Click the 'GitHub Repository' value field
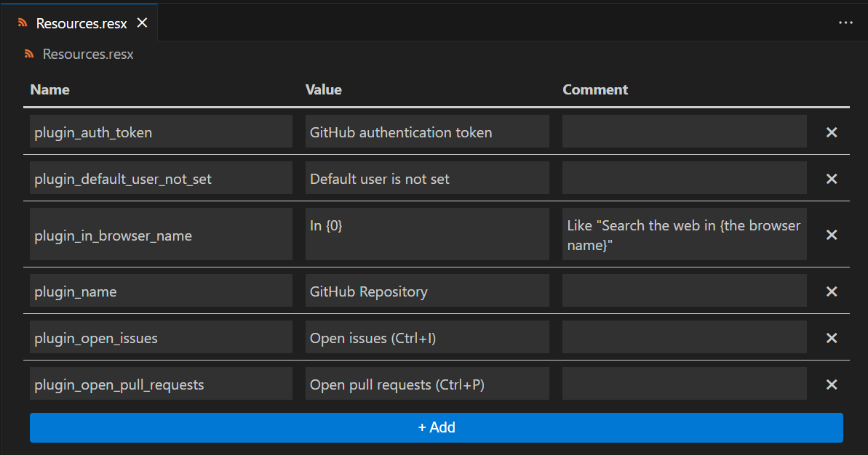868x455 pixels. (427, 291)
